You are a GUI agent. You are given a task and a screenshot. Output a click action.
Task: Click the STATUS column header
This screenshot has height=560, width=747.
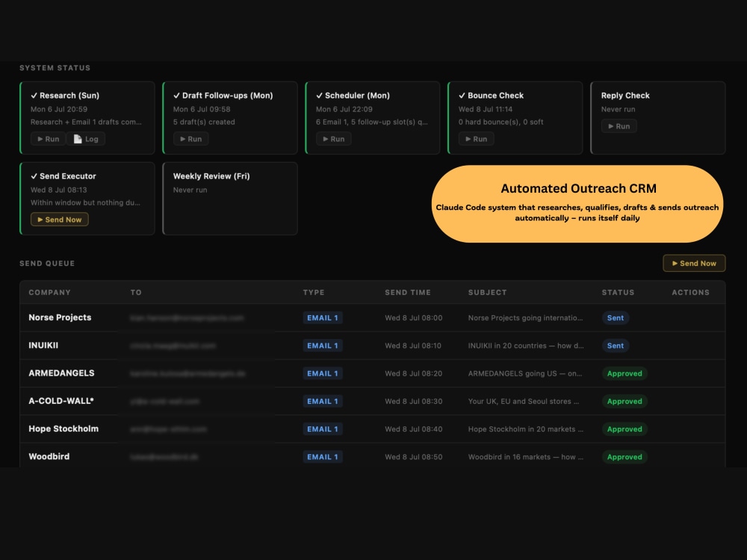(x=618, y=293)
